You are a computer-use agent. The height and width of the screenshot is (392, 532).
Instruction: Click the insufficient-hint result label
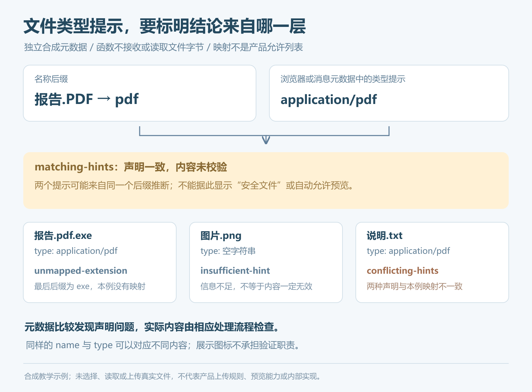[235, 271]
